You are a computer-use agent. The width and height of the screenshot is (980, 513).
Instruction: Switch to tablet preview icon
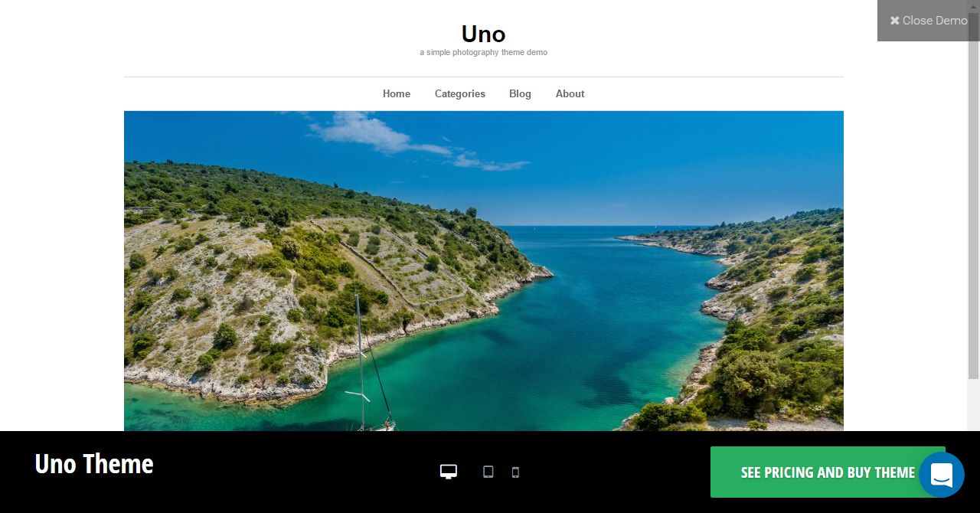(488, 472)
